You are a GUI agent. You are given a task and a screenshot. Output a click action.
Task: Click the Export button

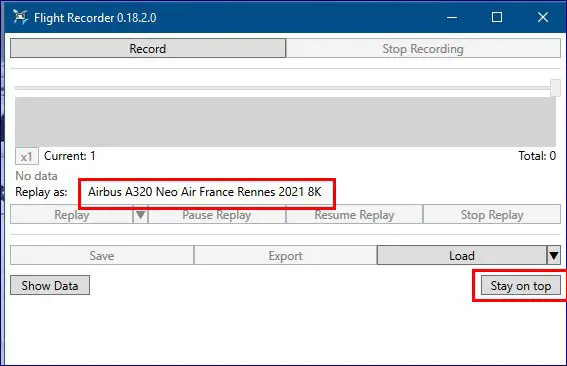tap(285, 256)
